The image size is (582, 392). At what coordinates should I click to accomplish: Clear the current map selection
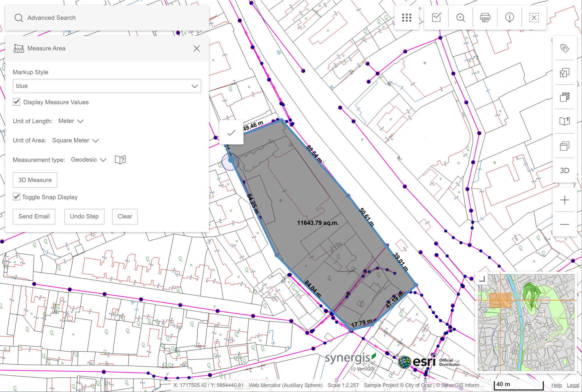pyautogui.click(x=534, y=17)
